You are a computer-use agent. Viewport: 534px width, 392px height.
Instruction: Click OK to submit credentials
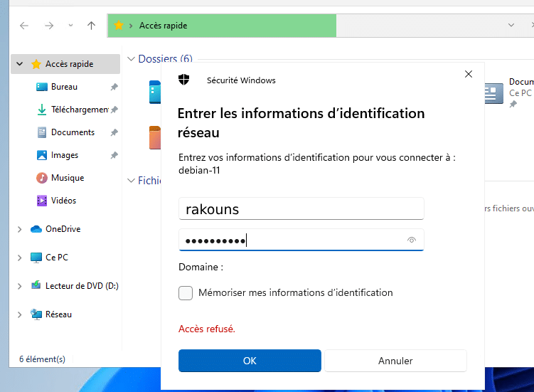250,361
